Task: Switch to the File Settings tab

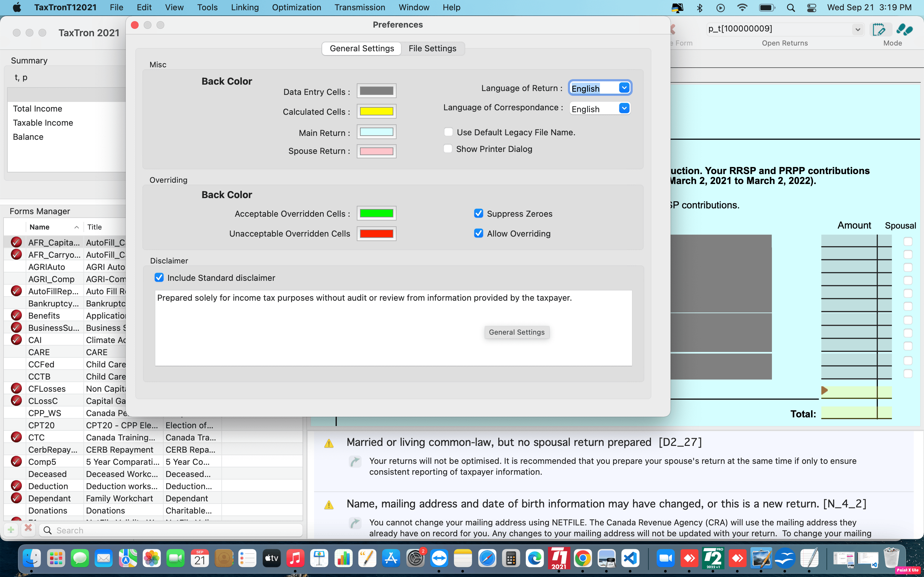Action: 432,48
